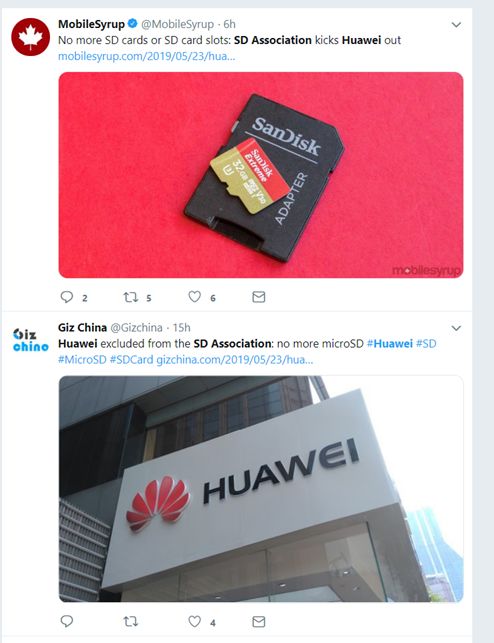Open the gizchina.com article link
This screenshot has height=643, width=494.
tap(234, 360)
